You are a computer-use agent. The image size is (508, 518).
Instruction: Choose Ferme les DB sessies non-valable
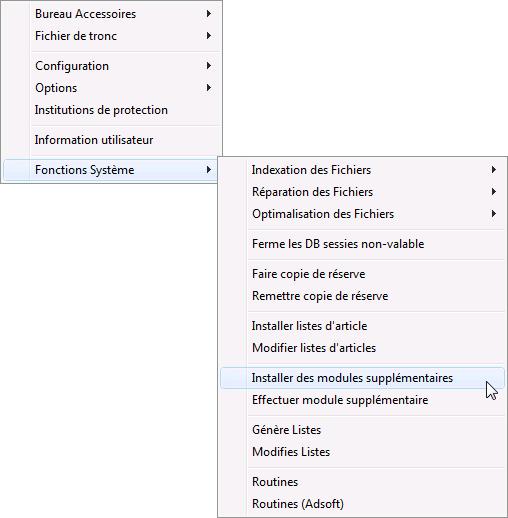pos(362,244)
